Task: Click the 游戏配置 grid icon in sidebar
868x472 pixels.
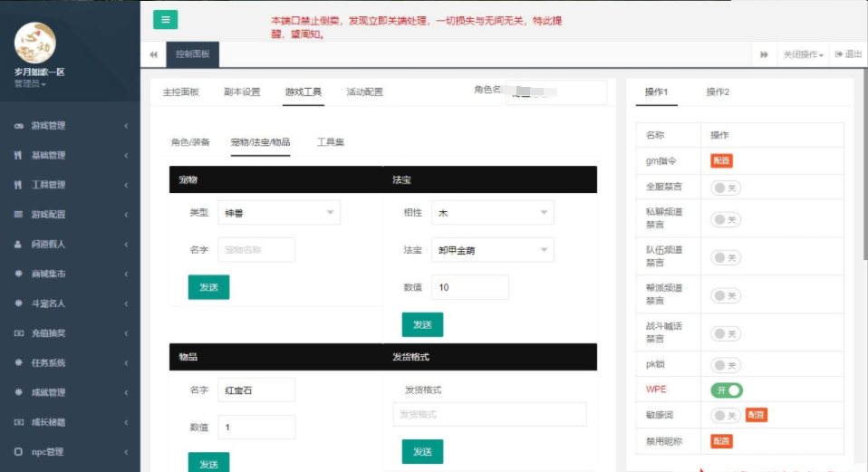Action: click(18, 215)
